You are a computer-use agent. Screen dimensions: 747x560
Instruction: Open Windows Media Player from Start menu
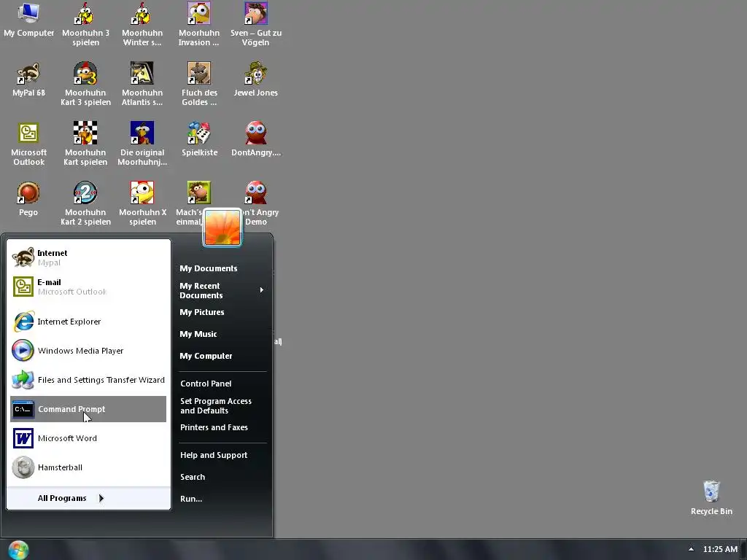[88, 351]
